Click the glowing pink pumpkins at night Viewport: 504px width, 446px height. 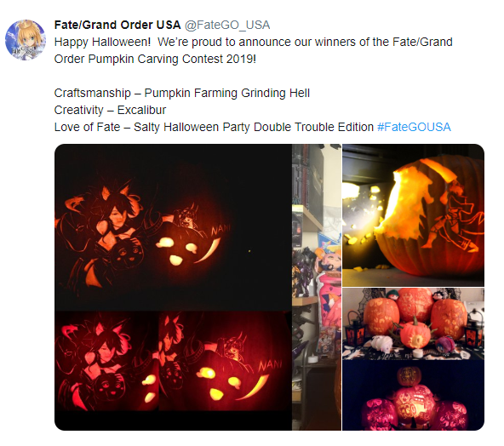[x=413, y=395]
